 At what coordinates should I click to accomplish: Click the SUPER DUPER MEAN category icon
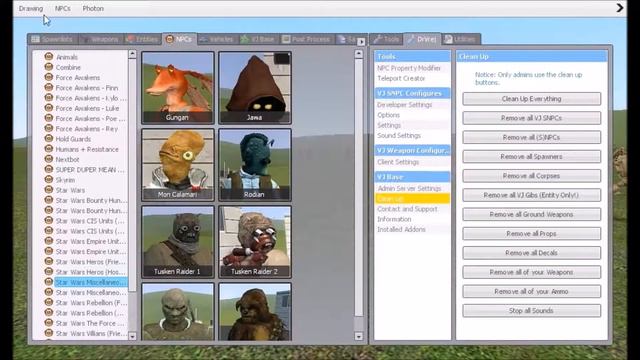point(49,169)
